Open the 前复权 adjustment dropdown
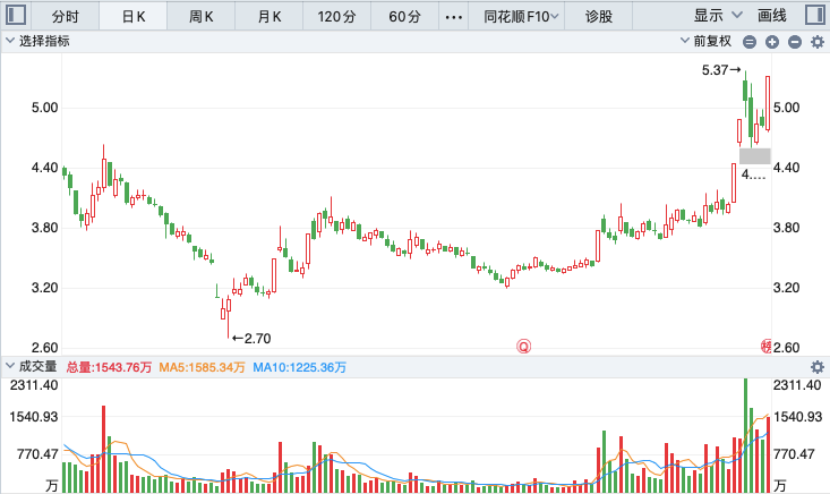Image resolution: width=830 pixels, height=494 pixels. click(706, 41)
